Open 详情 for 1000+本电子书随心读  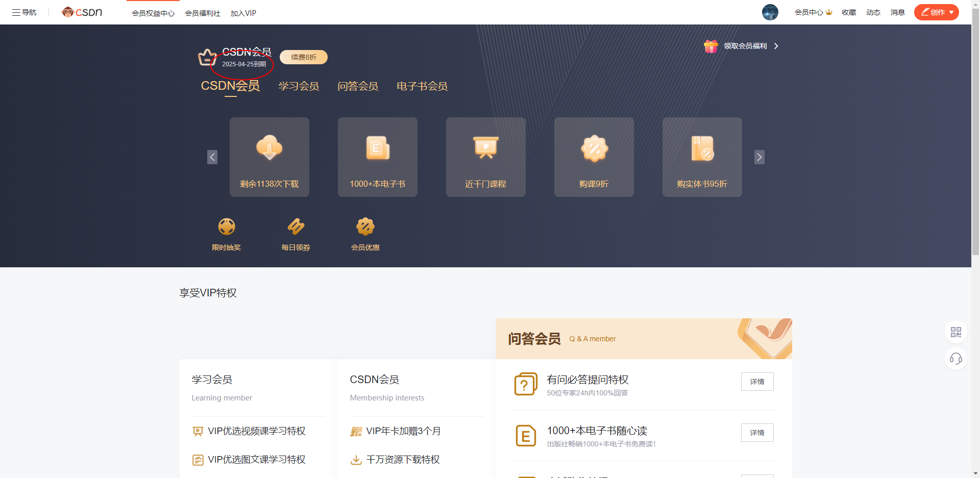pyautogui.click(x=757, y=433)
